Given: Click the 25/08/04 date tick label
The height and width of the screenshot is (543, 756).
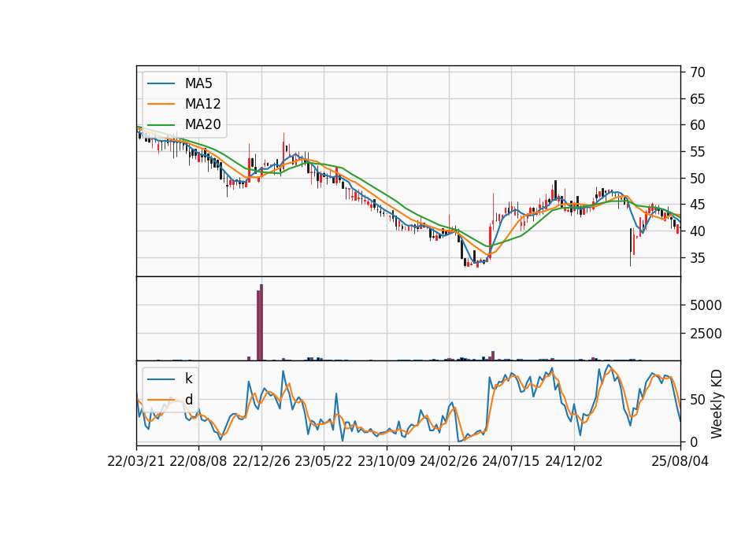Looking at the screenshot, I should [x=680, y=461].
